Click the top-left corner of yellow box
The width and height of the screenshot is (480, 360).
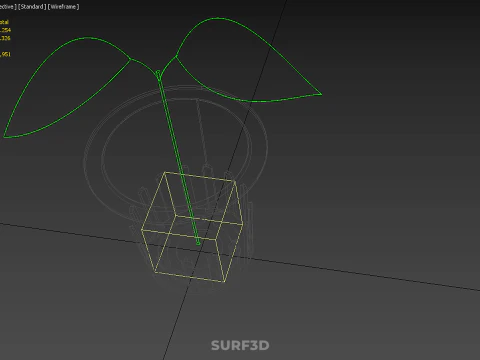click(165, 172)
